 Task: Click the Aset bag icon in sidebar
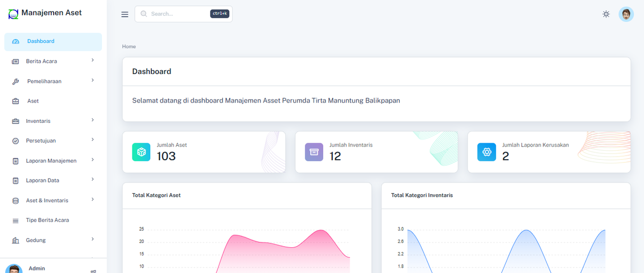pos(16,101)
